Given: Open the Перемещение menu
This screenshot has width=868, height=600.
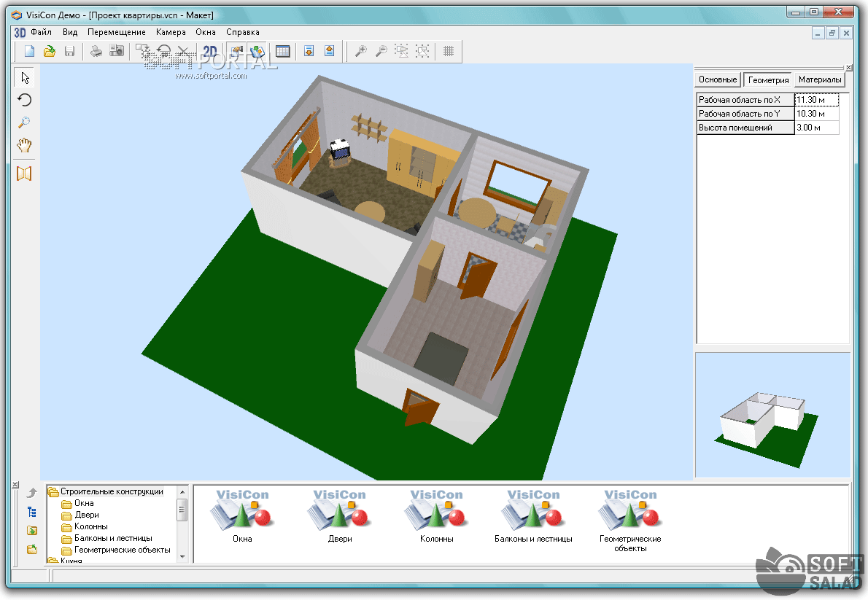Looking at the screenshot, I should tap(117, 32).
